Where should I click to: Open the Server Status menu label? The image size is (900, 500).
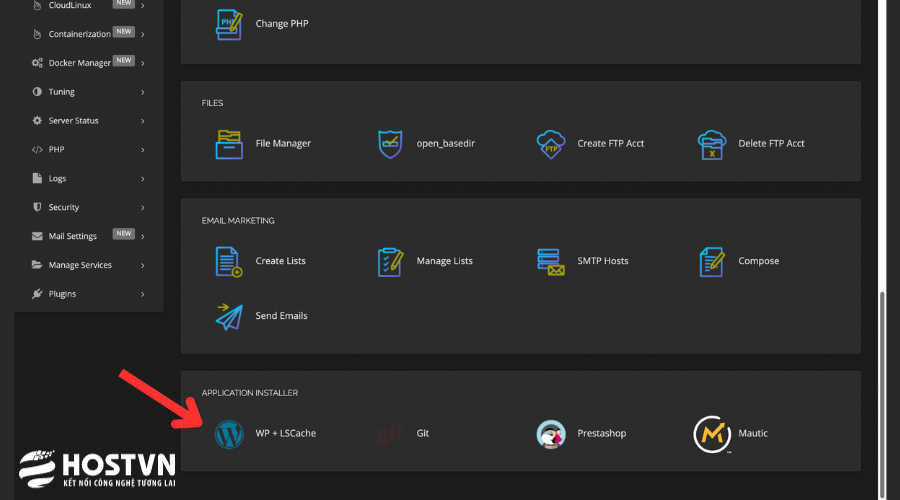coord(73,121)
